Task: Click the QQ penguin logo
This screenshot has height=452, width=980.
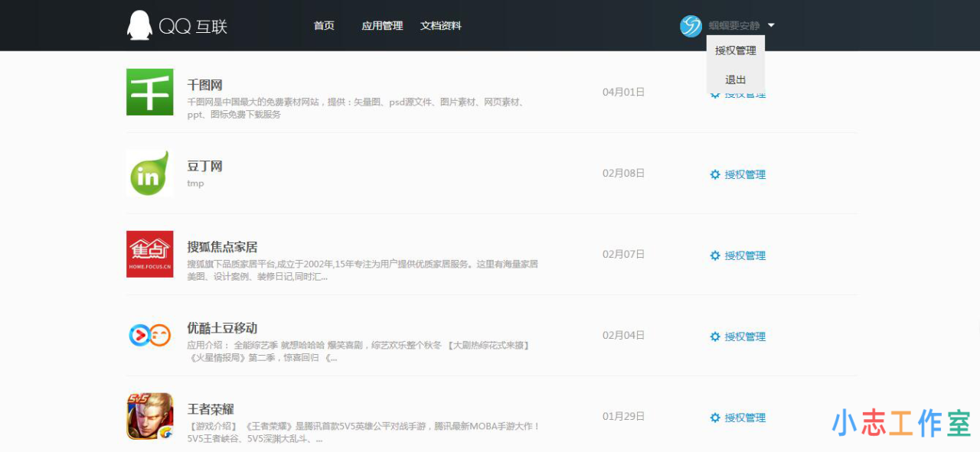Action: click(x=139, y=24)
